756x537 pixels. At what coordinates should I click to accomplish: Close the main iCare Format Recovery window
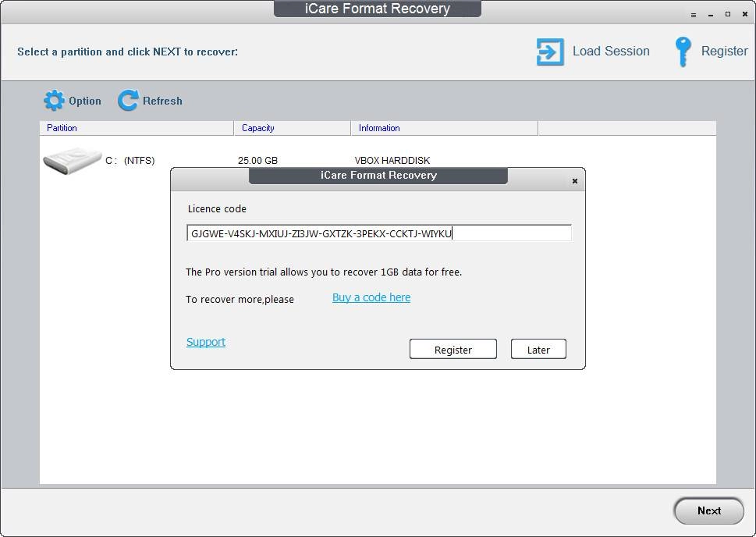[745, 15]
